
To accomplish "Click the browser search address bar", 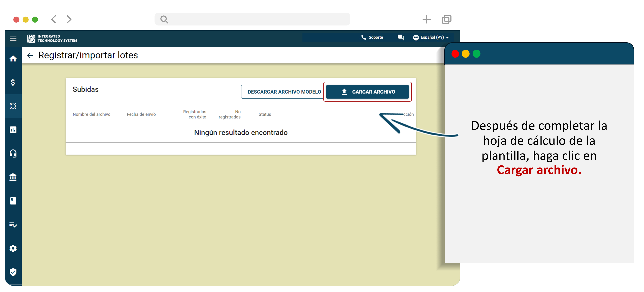I will [253, 19].
